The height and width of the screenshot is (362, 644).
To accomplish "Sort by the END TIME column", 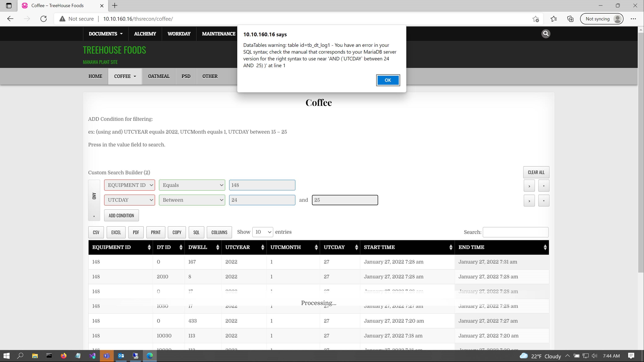I will pyautogui.click(x=502, y=247).
